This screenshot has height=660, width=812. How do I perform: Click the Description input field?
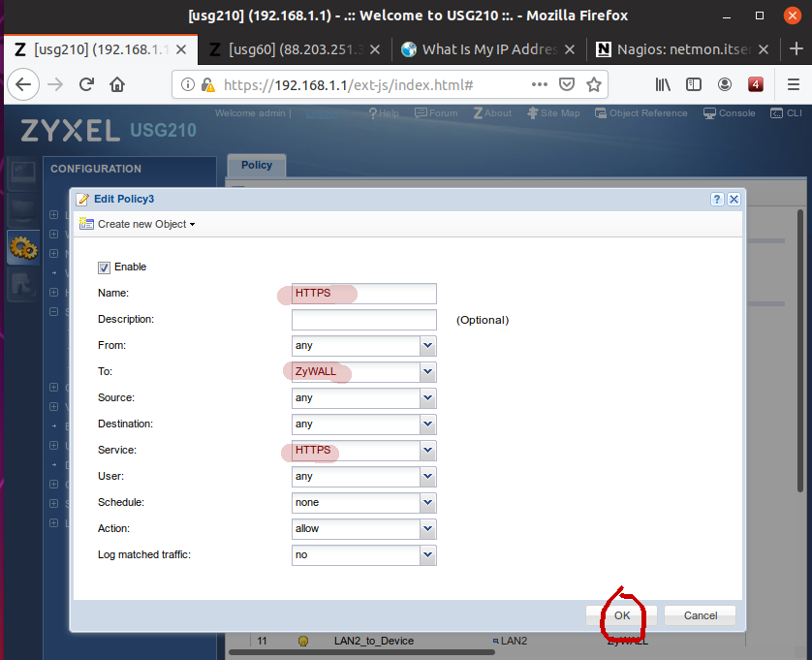[x=364, y=320]
